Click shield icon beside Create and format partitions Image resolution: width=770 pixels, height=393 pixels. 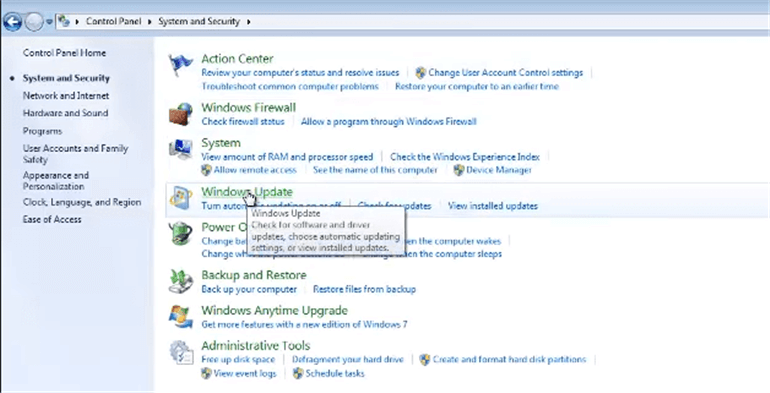(425, 360)
